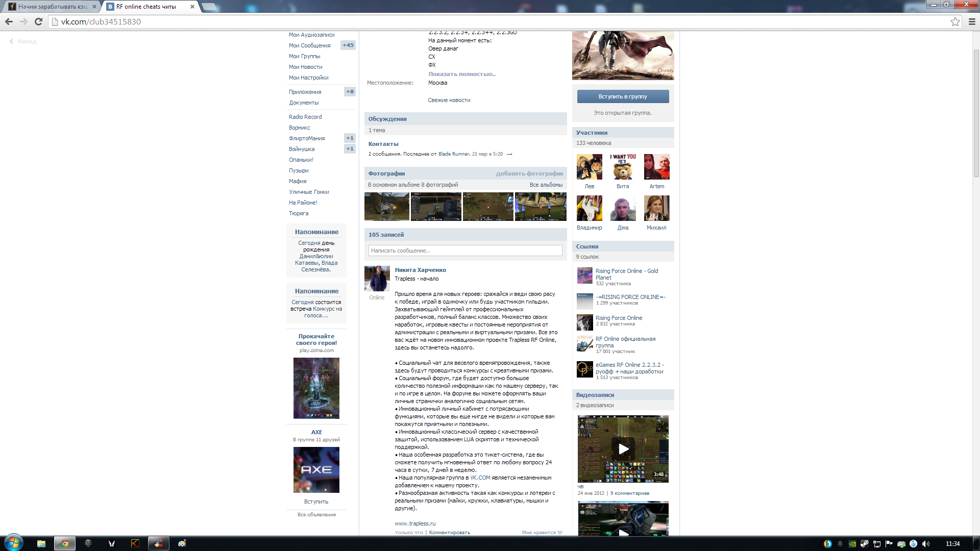Play the 3:48 video
Viewport: 980px width, 551px height.
[623, 449]
